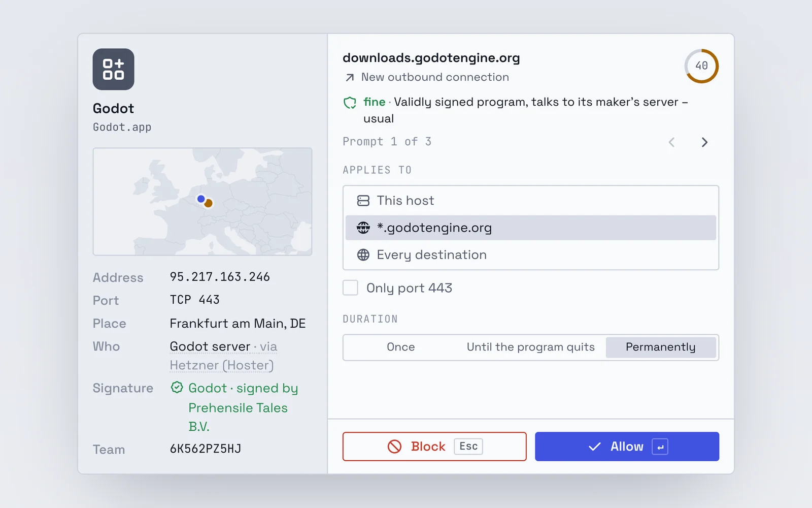Click the outbound connection arrow icon

(350, 77)
